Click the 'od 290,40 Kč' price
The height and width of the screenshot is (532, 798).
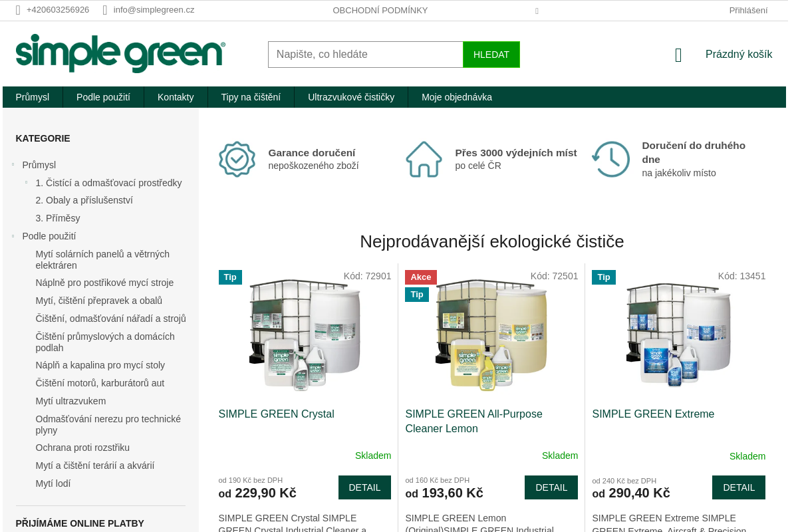(x=631, y=493)
